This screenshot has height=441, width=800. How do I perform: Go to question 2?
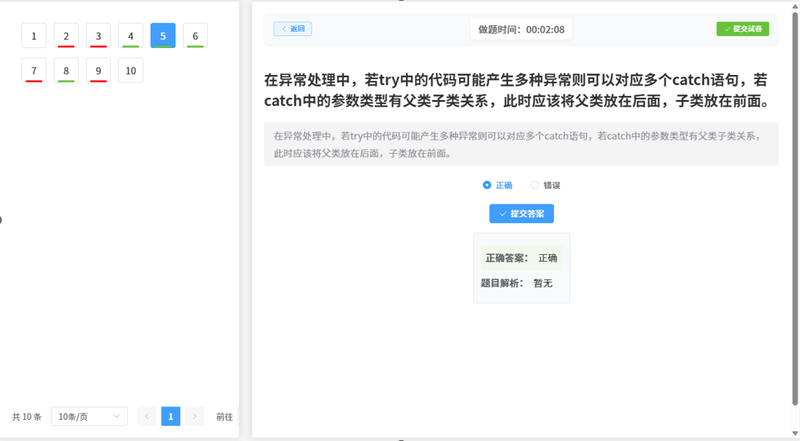click(x=66, y=36)
